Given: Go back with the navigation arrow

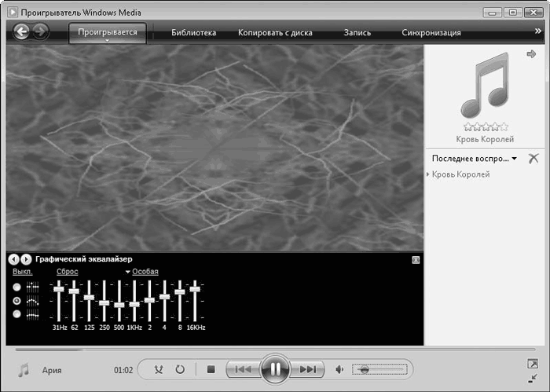Looking at the screenshot, I should [21, 32].
